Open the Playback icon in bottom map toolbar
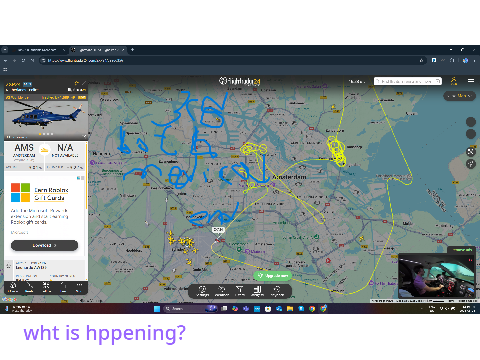Viewport: 480px width, 360px height. (277, 291)
